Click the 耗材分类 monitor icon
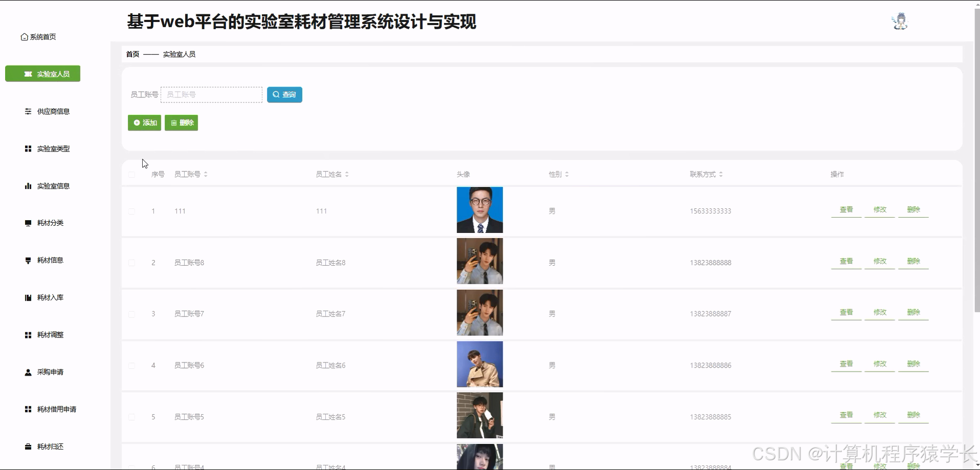This screenshot has width=980, height=470. pyautogui.click(x=28, y=223)
